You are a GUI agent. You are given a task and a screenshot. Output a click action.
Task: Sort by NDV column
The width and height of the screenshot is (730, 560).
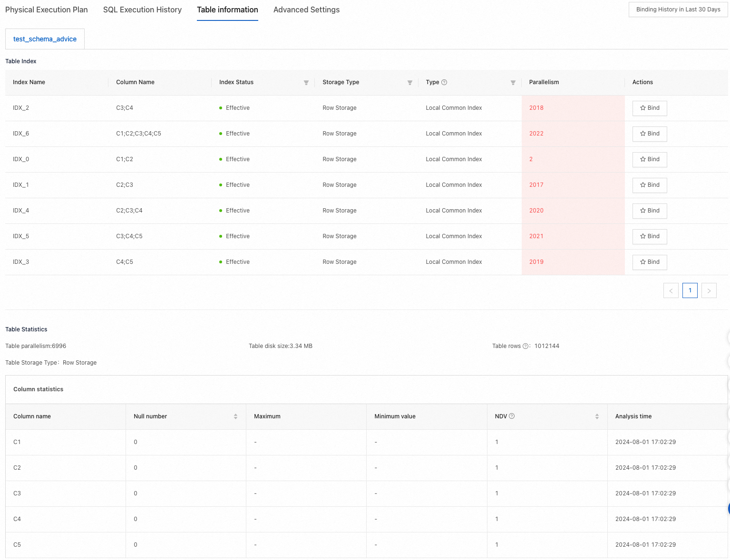[x=597, y=416]
